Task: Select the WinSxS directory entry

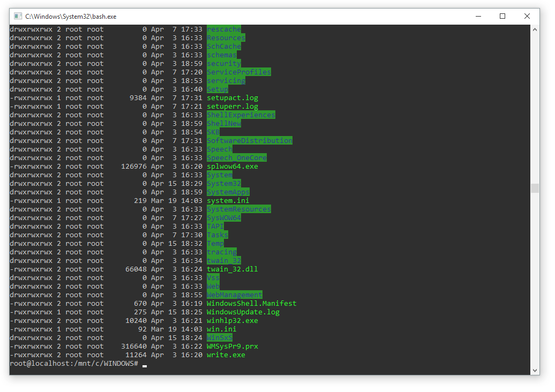Action: pos(220,338)
